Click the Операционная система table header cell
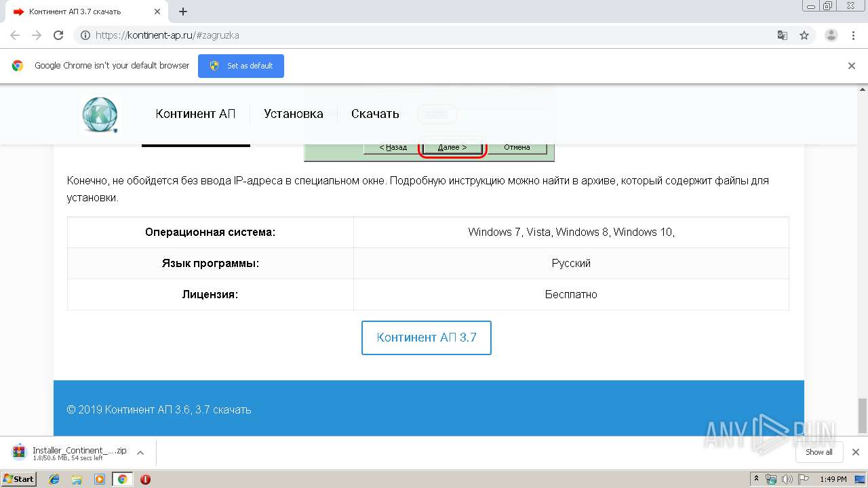868x488 pixels. [210, 232]
